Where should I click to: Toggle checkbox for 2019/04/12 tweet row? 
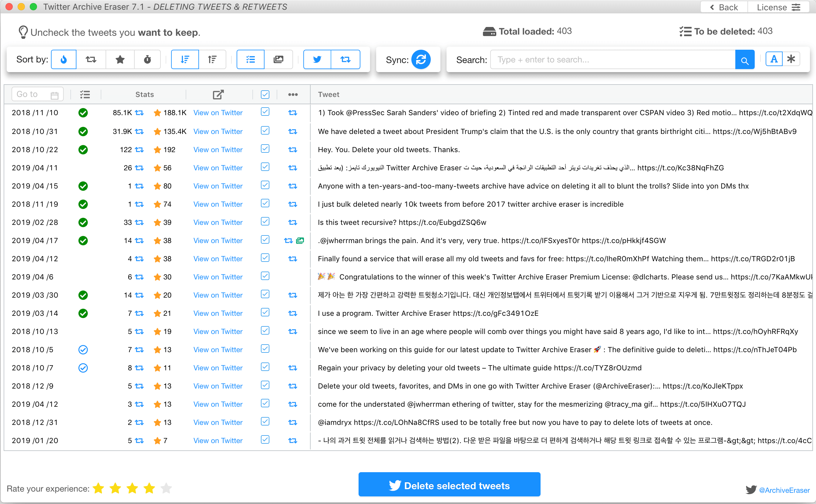[x=265, y=259]
